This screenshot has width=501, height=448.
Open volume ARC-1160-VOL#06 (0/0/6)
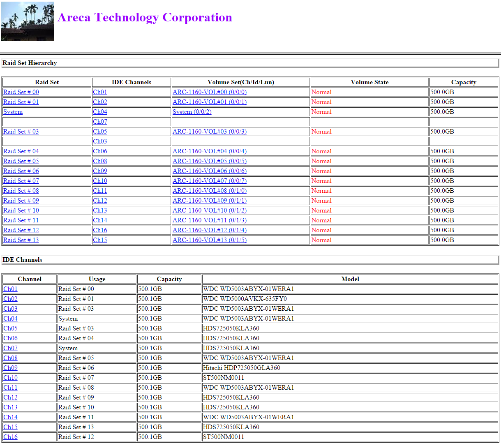click(210, 171)
